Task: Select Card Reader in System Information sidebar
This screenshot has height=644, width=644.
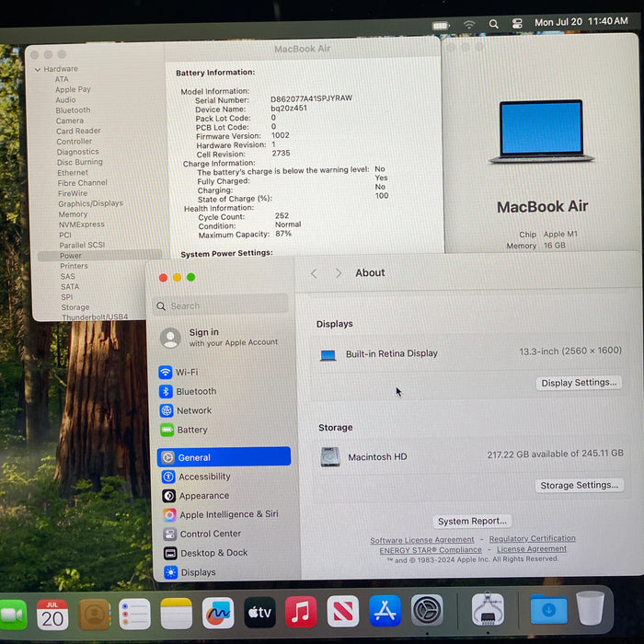Action: click(78, 131)
